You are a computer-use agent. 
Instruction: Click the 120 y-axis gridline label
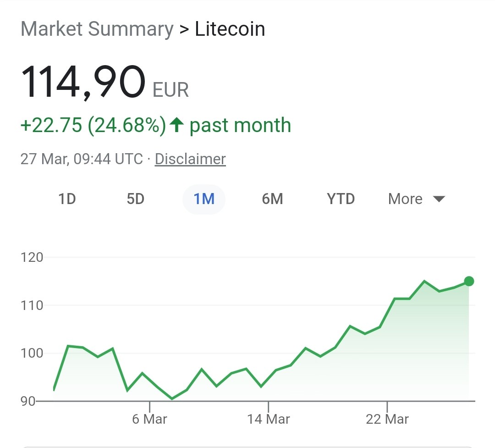click(x=32, y=258)
